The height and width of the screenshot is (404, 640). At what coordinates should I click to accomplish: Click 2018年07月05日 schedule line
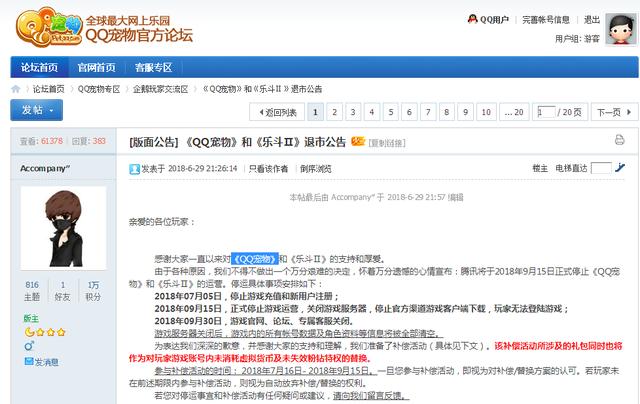pos(247,296)
